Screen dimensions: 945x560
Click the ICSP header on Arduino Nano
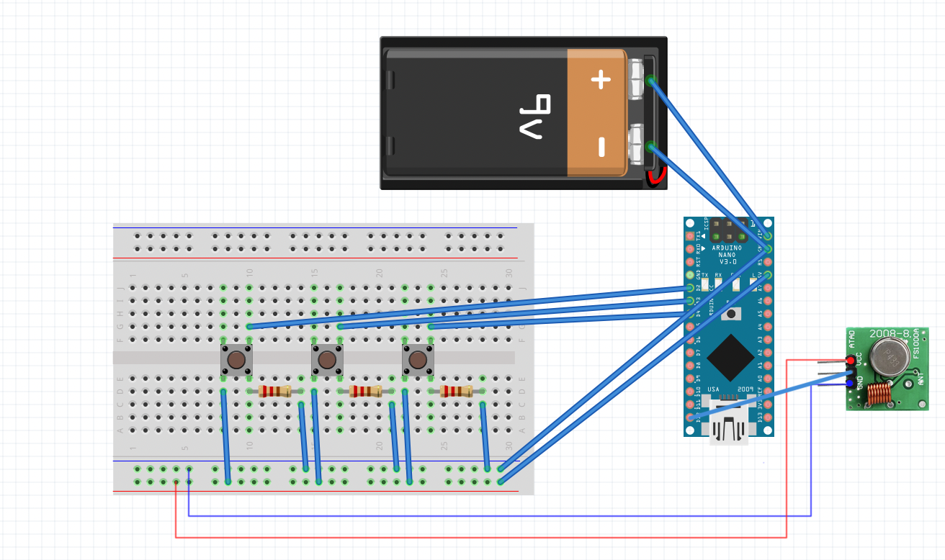click(729, 230)
